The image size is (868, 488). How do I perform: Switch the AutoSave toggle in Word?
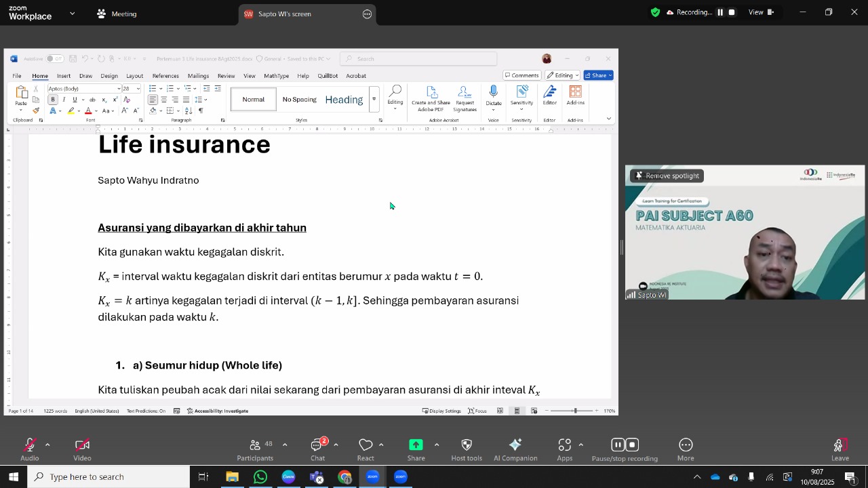pyautogui.click(x=54, y=58)
